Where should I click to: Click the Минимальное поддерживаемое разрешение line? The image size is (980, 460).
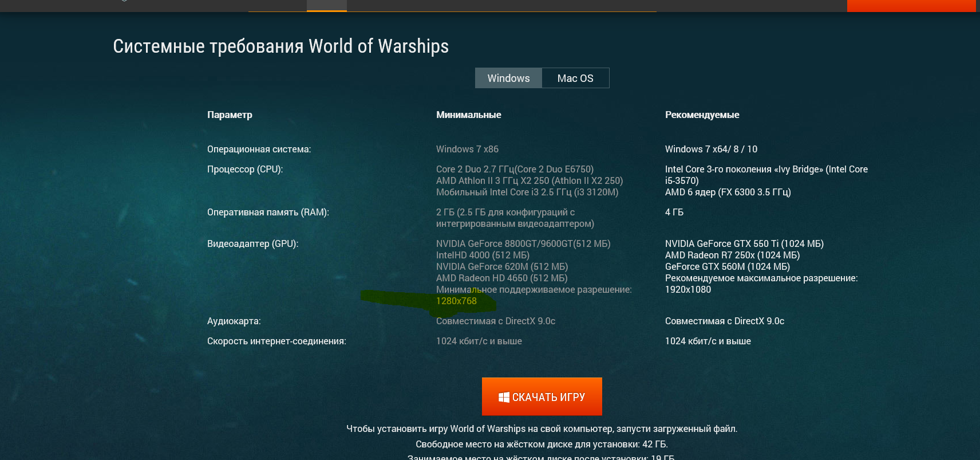(534, 289)
